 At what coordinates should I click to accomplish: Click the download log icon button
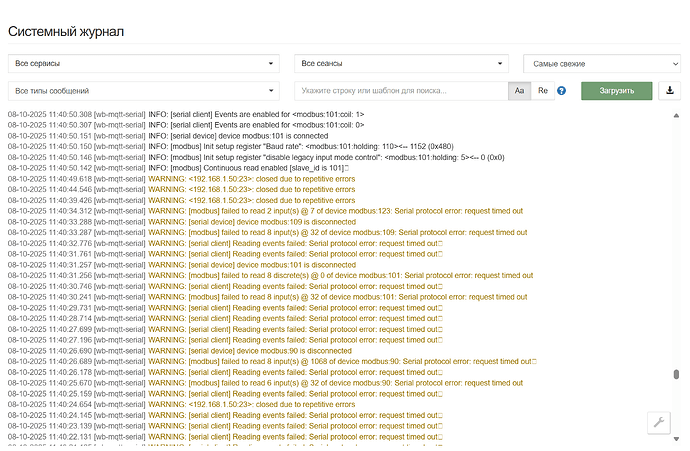670,91
